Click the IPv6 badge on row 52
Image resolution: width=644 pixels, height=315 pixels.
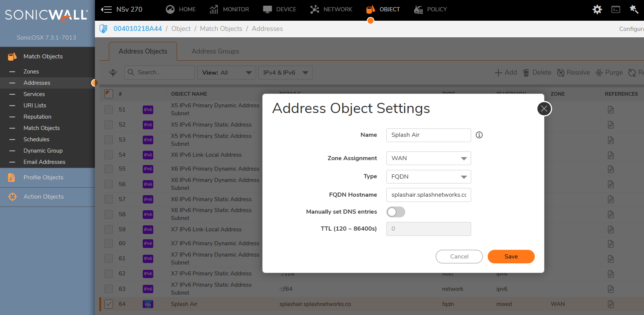[148, 125]
